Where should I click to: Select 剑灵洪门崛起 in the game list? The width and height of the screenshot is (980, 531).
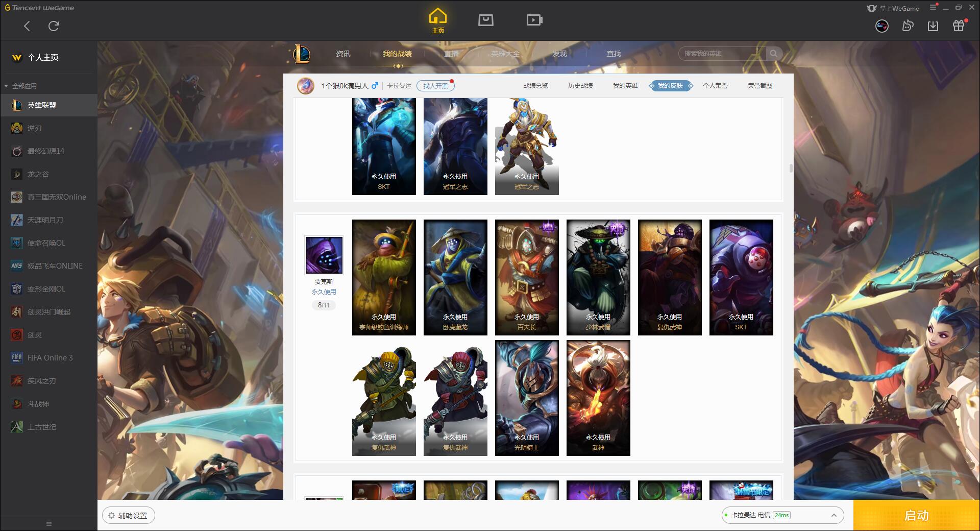(48, 312)
